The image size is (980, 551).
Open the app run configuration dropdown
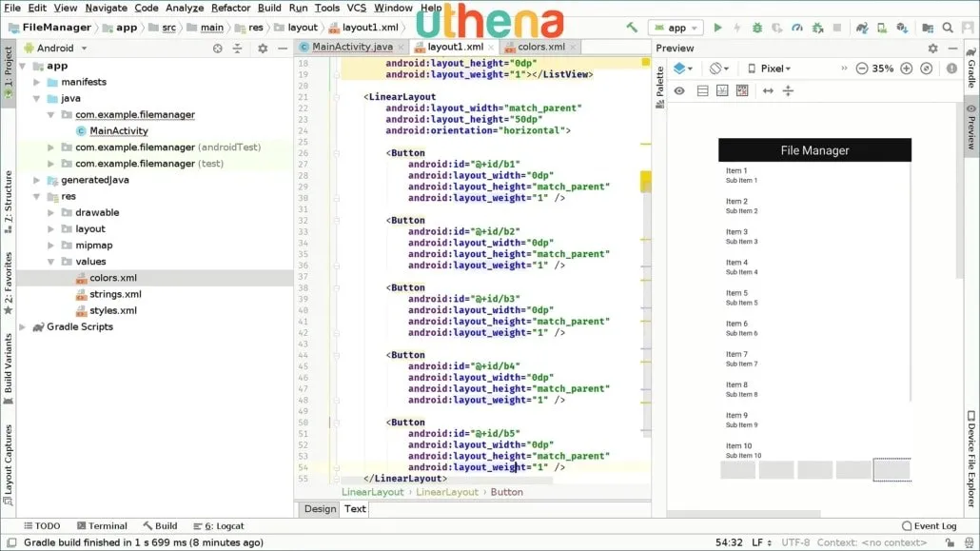(x=676, y=28)
